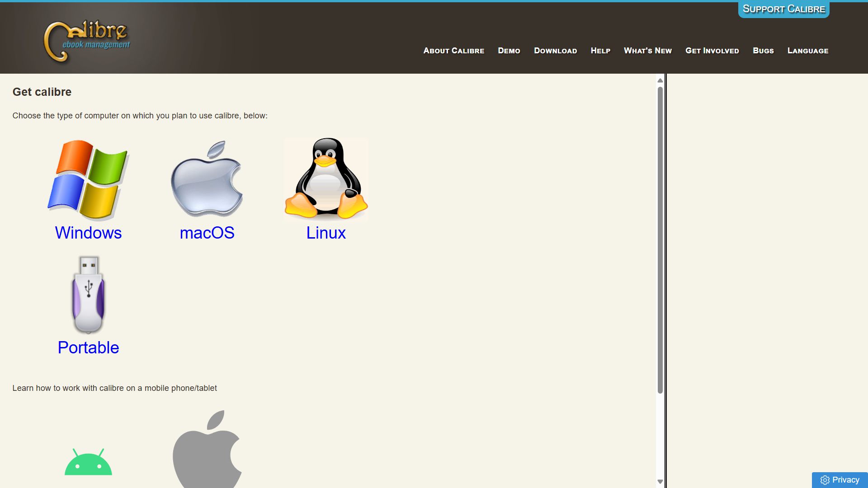Click the scrollbar down arrow
Viewport: 868px width, 488px height.
tap(660, 482)
